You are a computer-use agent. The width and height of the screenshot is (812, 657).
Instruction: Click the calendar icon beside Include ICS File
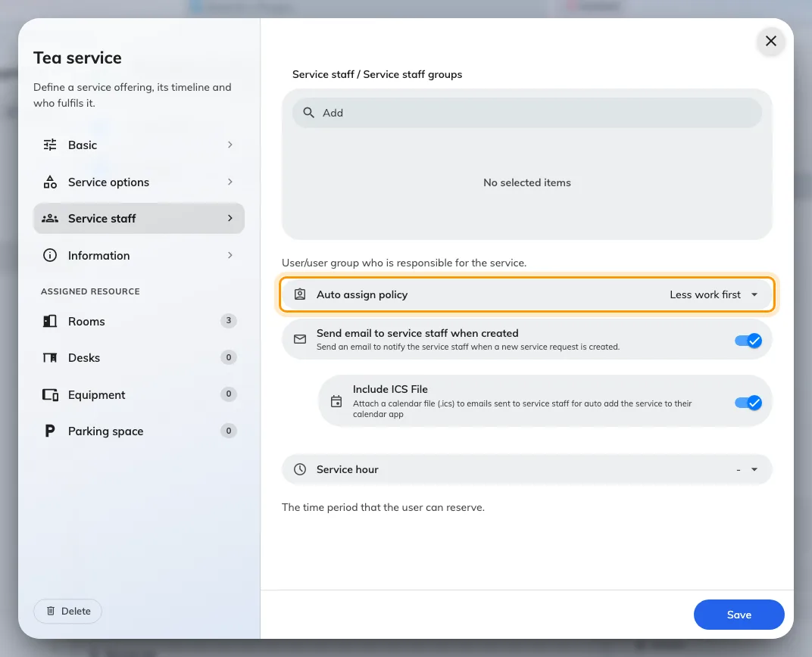tap(336, 401)
